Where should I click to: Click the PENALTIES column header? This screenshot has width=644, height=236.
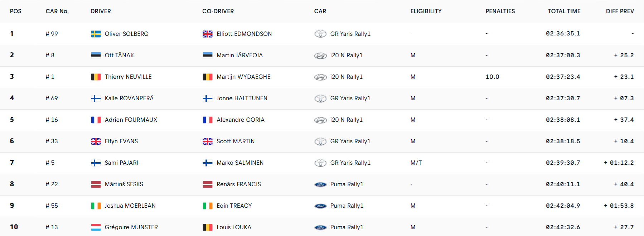point(500,11)
